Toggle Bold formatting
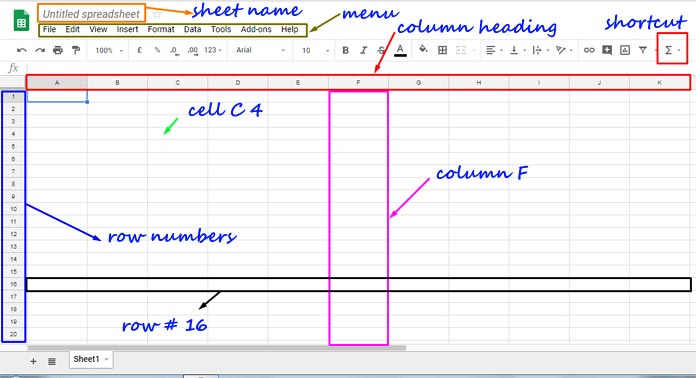 click(x=345, y=50)
